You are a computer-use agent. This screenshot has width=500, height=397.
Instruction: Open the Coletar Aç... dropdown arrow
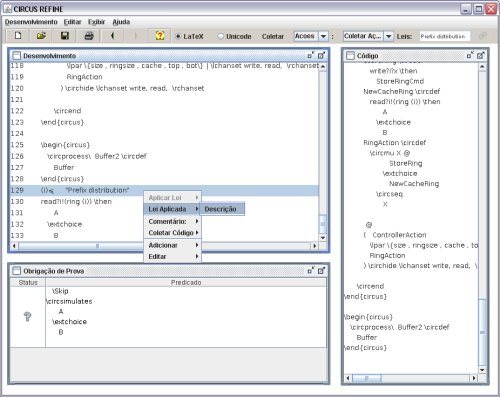coord(389,36)
